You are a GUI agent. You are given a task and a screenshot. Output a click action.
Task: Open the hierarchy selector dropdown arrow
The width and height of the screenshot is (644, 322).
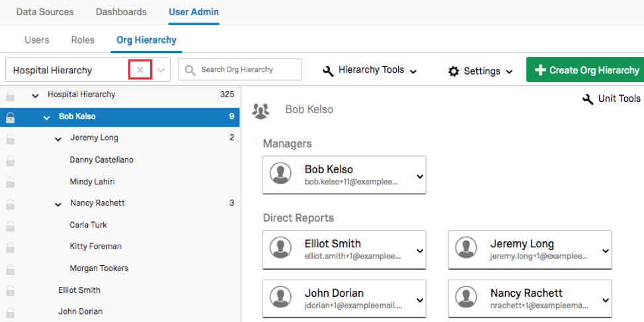[x=161, y=69]
